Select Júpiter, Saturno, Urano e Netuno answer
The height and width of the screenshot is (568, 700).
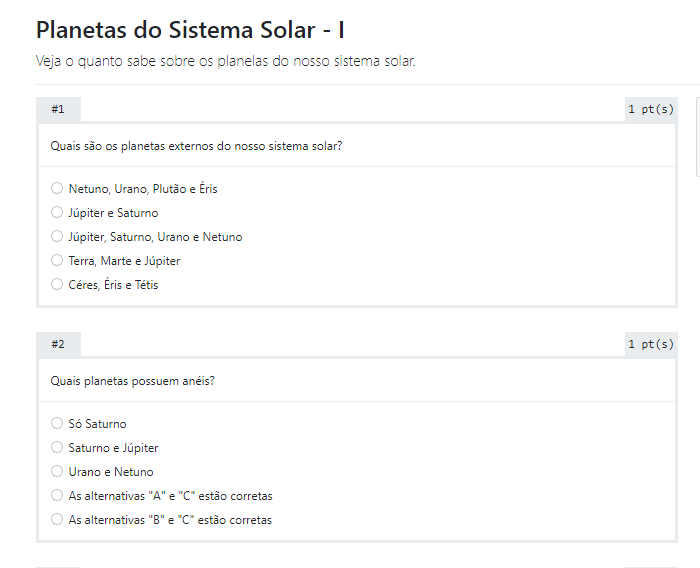[x=57, y=236]
